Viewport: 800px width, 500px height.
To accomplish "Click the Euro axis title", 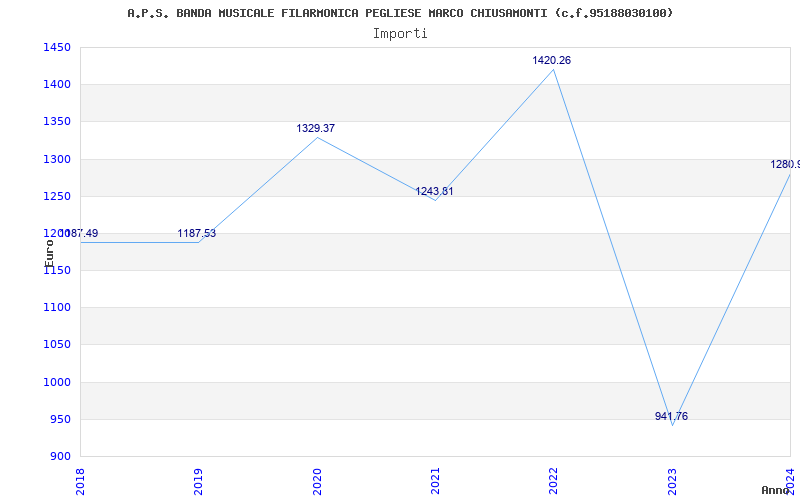I will coord(49,254).
